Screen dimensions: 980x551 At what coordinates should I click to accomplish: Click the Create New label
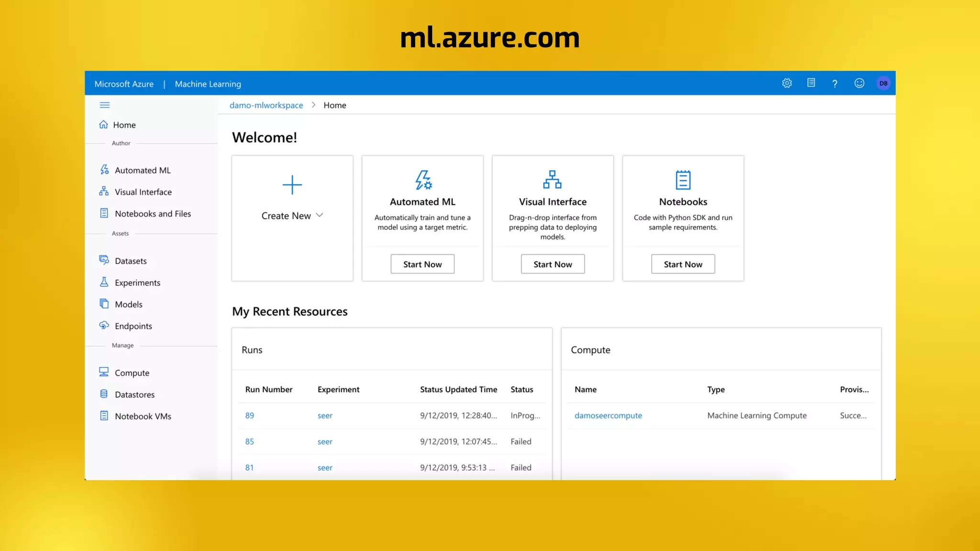click(286, 216)
